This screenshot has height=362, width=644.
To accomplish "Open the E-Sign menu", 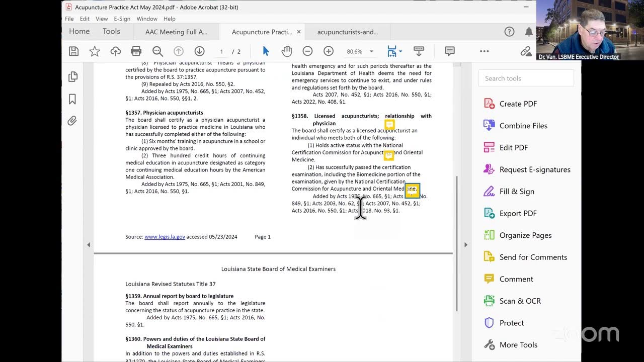I will pyautogui.click(x=122, y=19).
